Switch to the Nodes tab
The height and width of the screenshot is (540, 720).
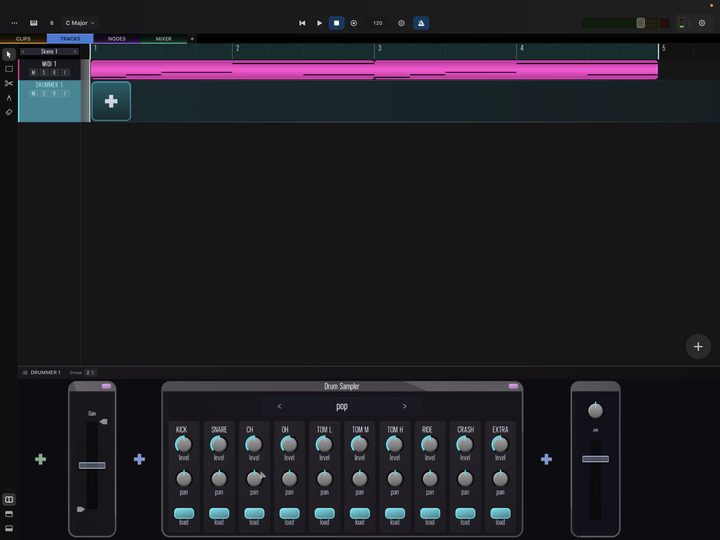(x=117, y=39)
